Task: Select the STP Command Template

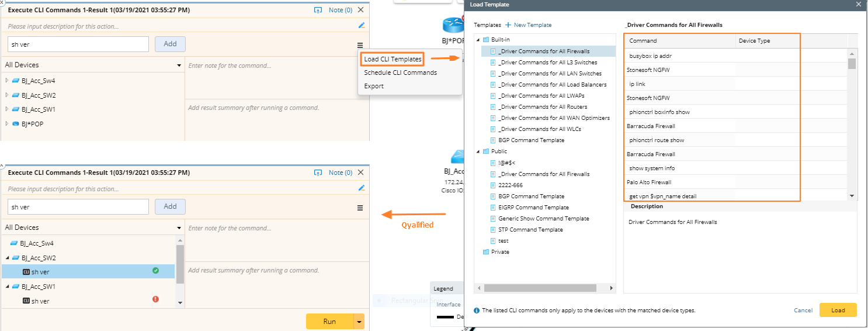Action: [531, 230]
